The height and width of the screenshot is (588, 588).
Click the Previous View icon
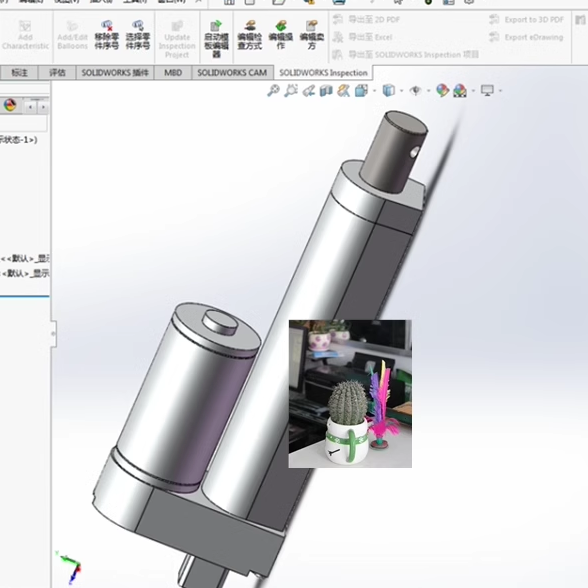309,90
